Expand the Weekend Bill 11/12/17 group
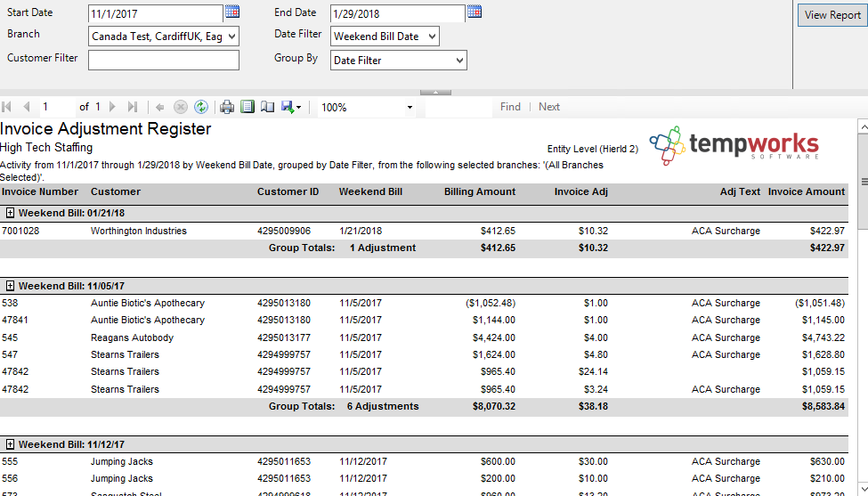Image resolution: width=868 pixels, height=496 pixels. point(10,444)
